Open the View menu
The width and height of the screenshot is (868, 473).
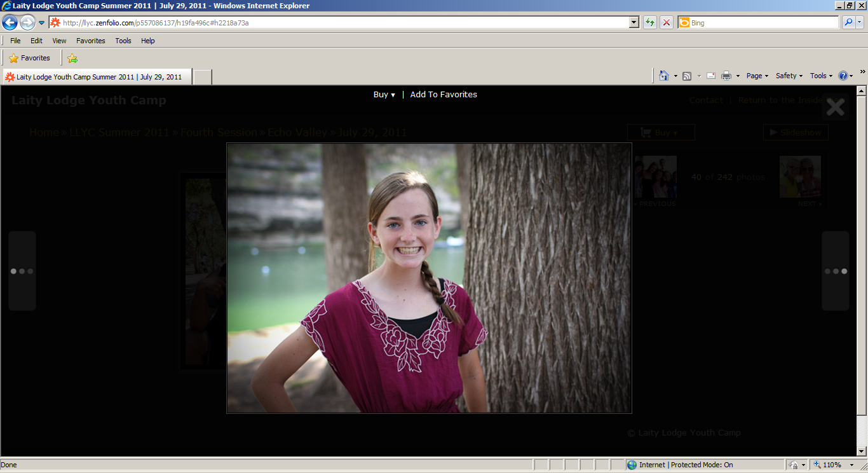[59, 41]
